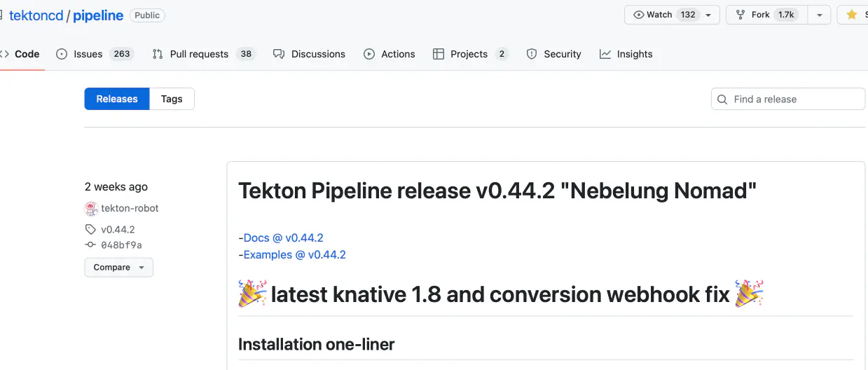
Task: Open the pipeline repository link
Action: tap(98, 15)
